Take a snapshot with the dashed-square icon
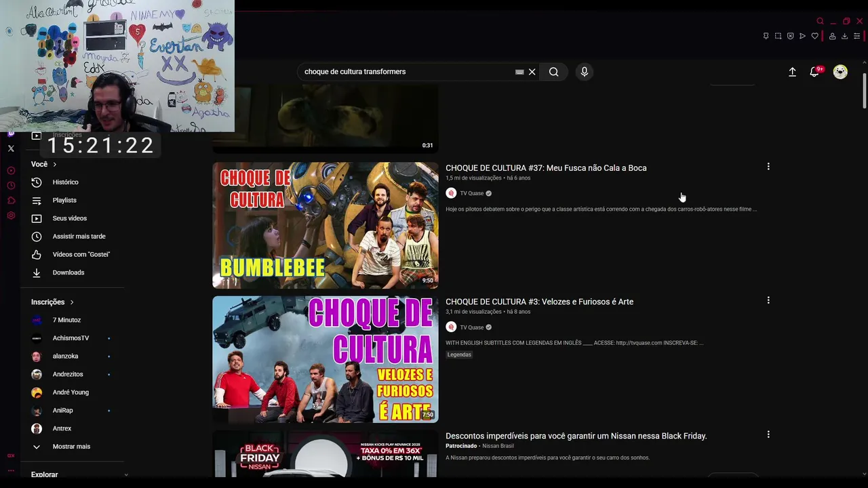 click(x=778, y=36)
